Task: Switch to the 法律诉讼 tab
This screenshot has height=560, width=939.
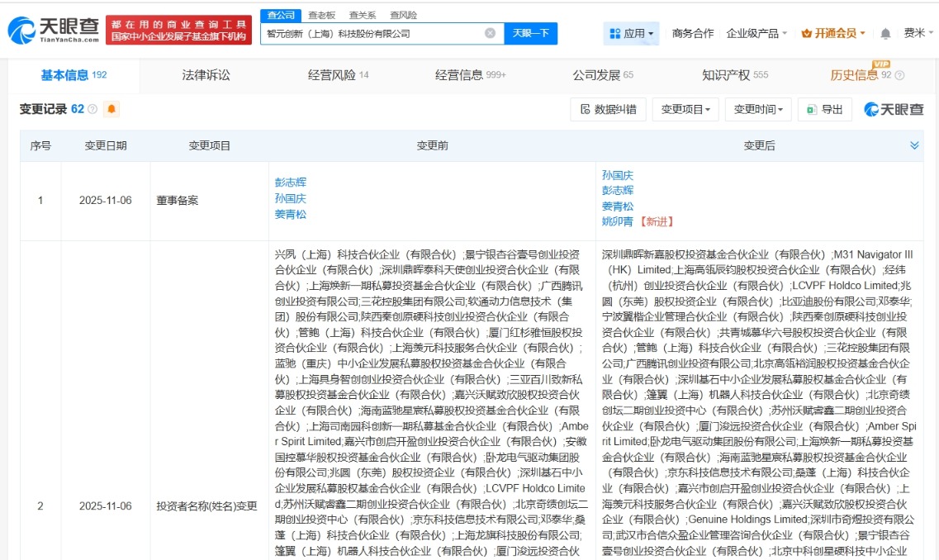Action: pyautogui.click(x=206, y=75)
